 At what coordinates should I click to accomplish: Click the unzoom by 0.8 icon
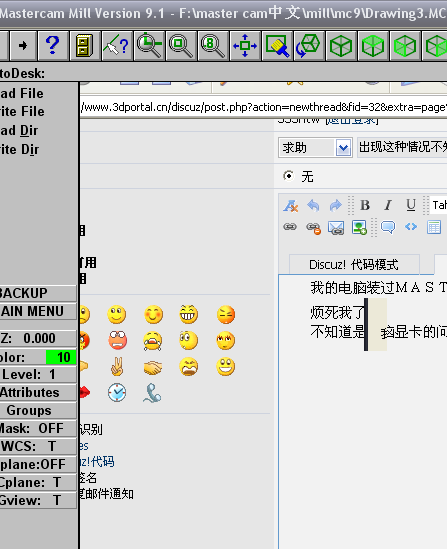[x=213, y=46]
